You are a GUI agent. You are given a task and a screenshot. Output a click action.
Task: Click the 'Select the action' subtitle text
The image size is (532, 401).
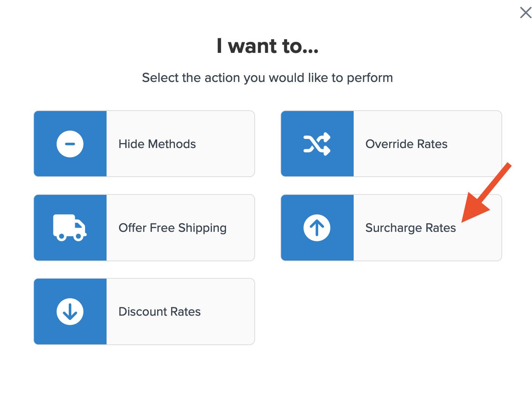tap(268, 78)
